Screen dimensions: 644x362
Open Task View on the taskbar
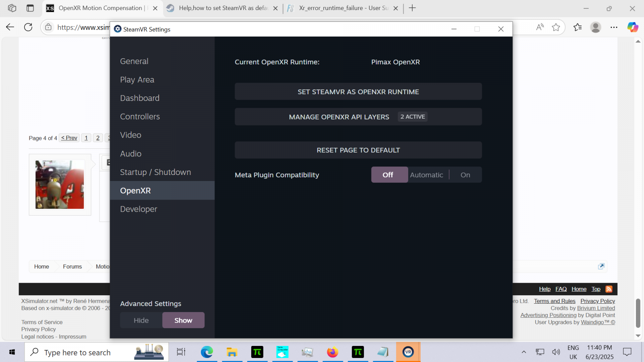pos(181,352)
